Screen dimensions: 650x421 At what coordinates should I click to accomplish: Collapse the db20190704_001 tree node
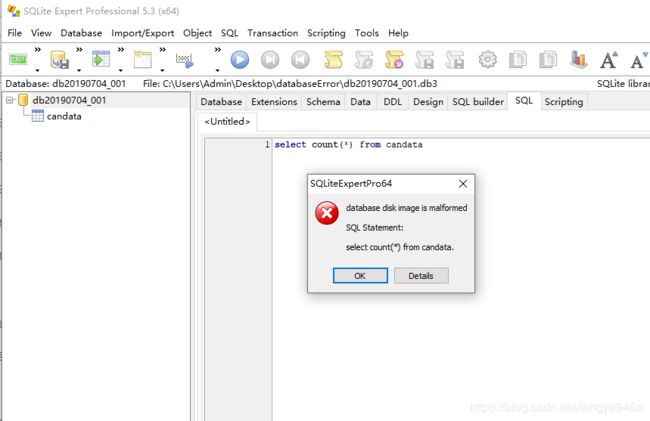pos(10,100)
